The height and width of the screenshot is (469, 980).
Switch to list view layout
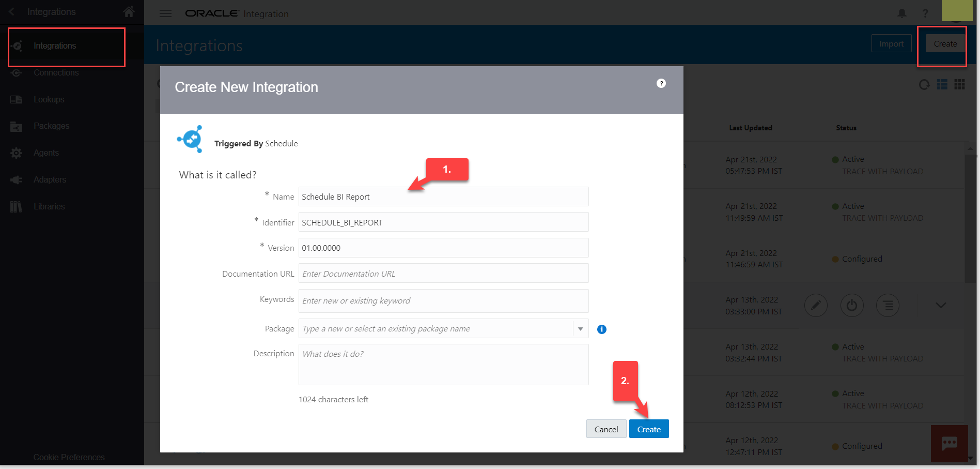point(942,85)
